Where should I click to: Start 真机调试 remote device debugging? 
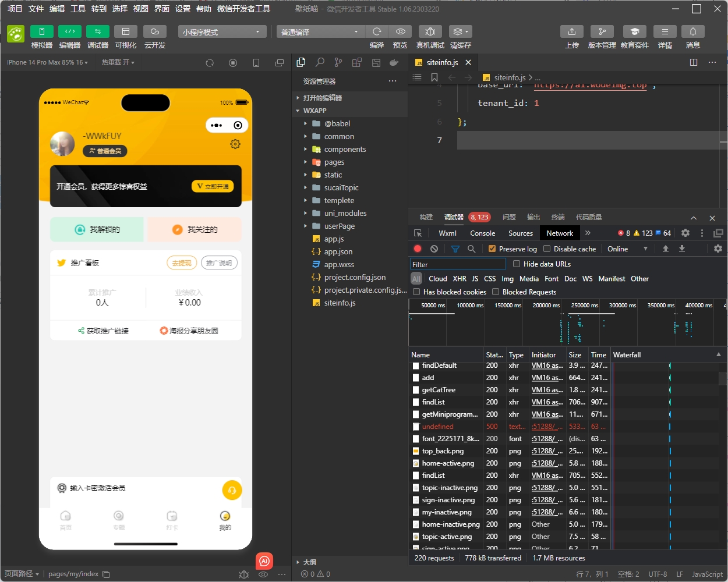click(430, 31)
